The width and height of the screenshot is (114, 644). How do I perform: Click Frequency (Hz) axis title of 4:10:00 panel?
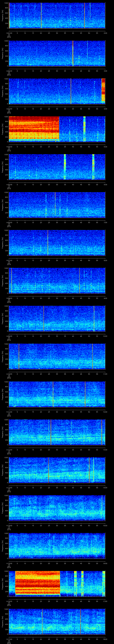point(3,356)
